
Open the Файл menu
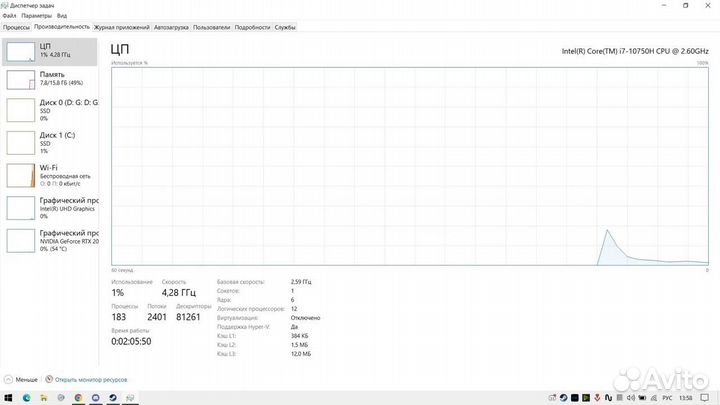tap(9, 16)
